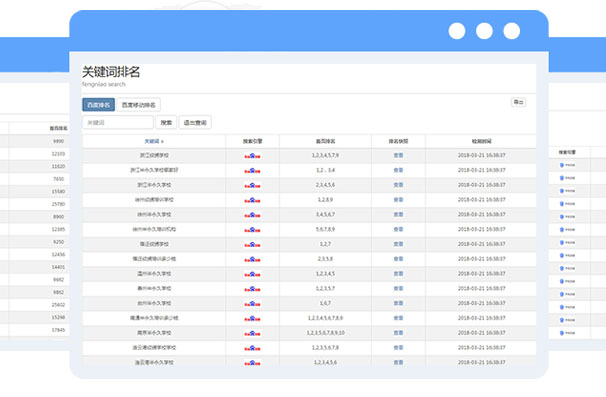Image resolution: width=606 pixels, height=397 pixels.
Task: Click the 关键词排名 page heading
Action: (111, 72)
